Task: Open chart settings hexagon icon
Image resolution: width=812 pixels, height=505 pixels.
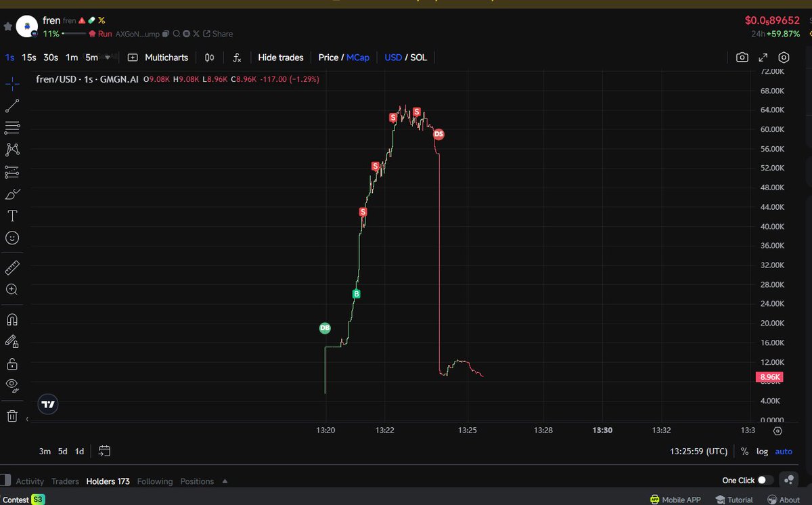Action: click(784, 58)
